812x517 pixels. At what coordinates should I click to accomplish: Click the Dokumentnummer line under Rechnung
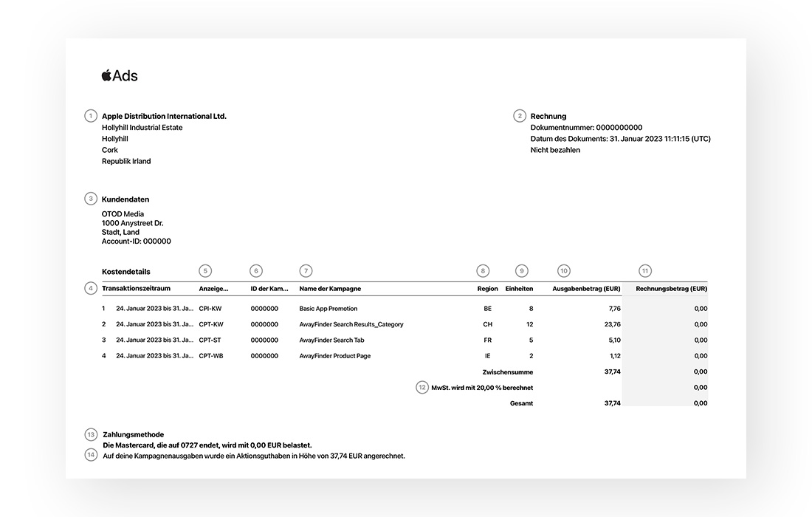(586, 128)
